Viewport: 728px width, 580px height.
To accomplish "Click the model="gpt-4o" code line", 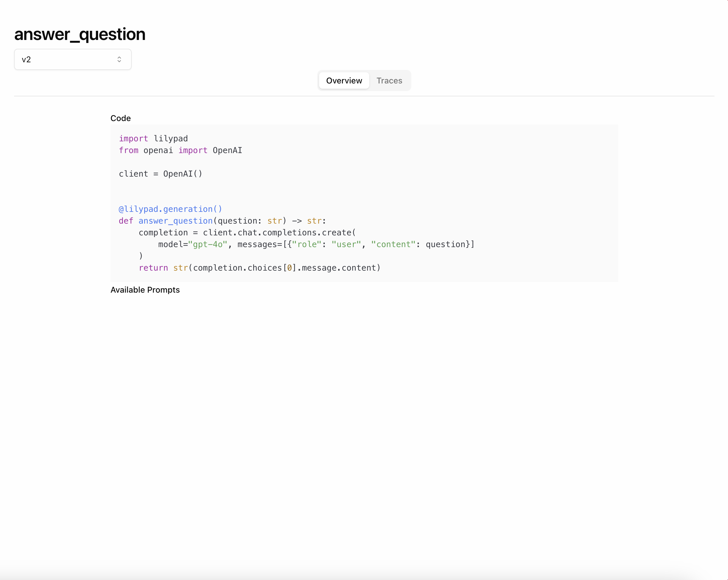I will pos(316,244).
